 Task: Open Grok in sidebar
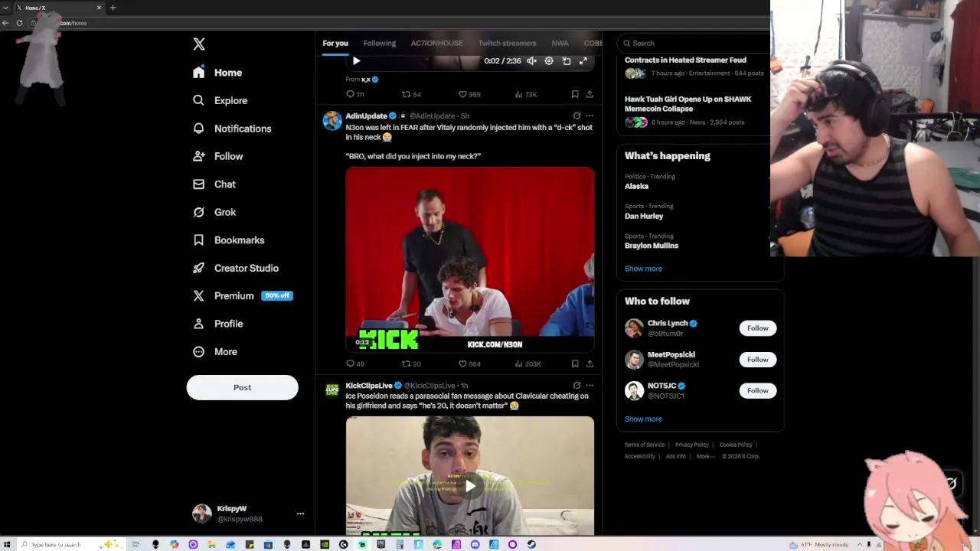pos(214,212)
